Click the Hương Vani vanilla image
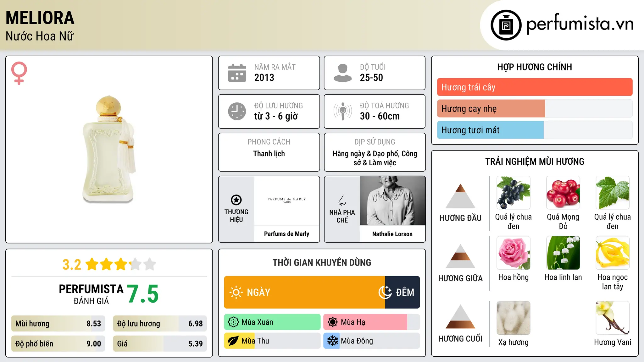Viewport: 644px width, 362px height. tap(613, 318)
